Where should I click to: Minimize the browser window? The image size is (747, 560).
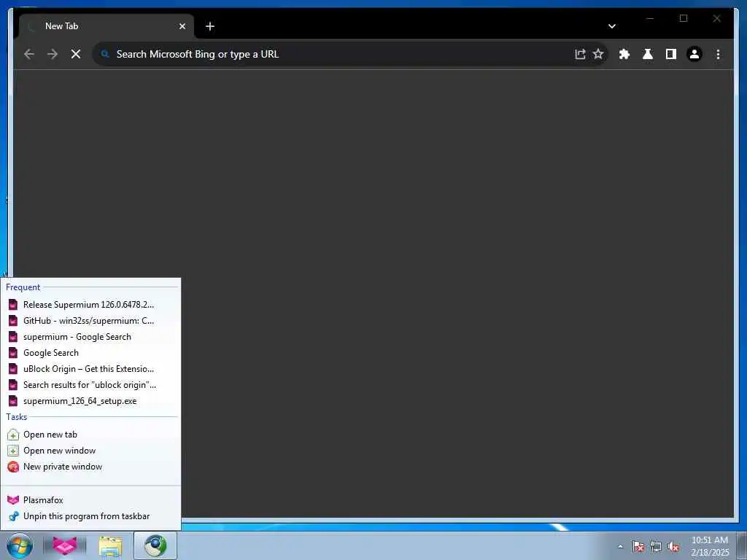pyautogui.click(x=650, y=18)
